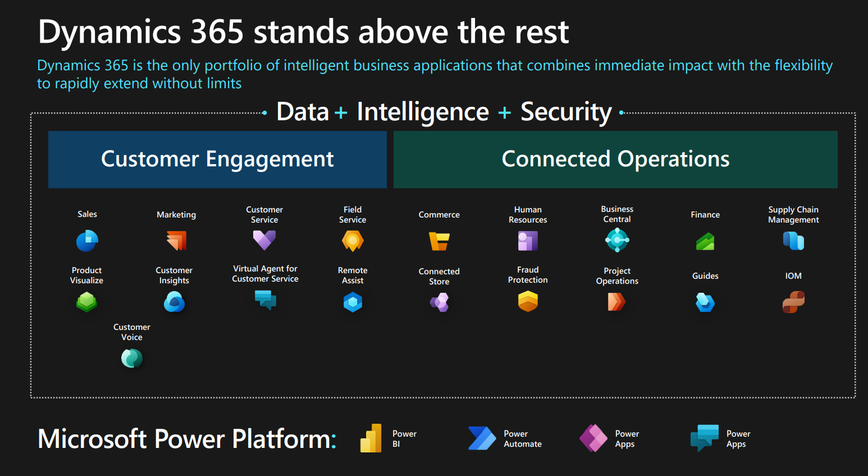The height and width of the screenshot is (476, 868).
Task: Click the blue subtitle paragraph under the title
Action: click(435, 74)
